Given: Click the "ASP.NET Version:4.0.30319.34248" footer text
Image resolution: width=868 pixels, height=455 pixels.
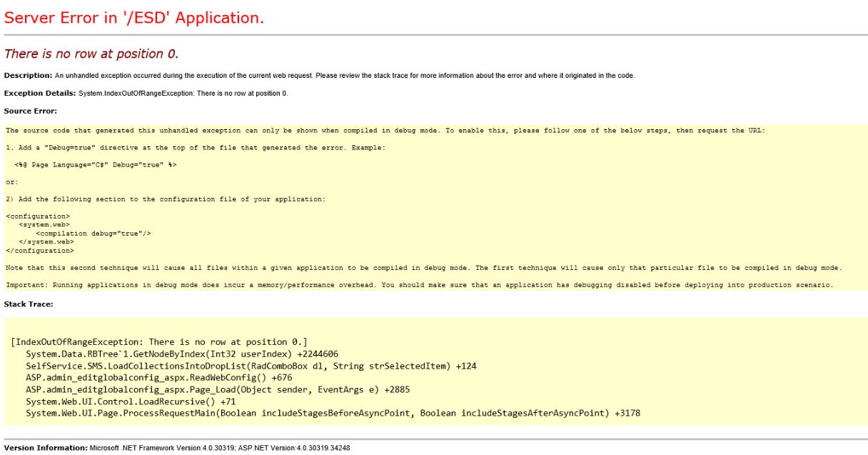Looking at the screenshot, I should click(294, 448).
